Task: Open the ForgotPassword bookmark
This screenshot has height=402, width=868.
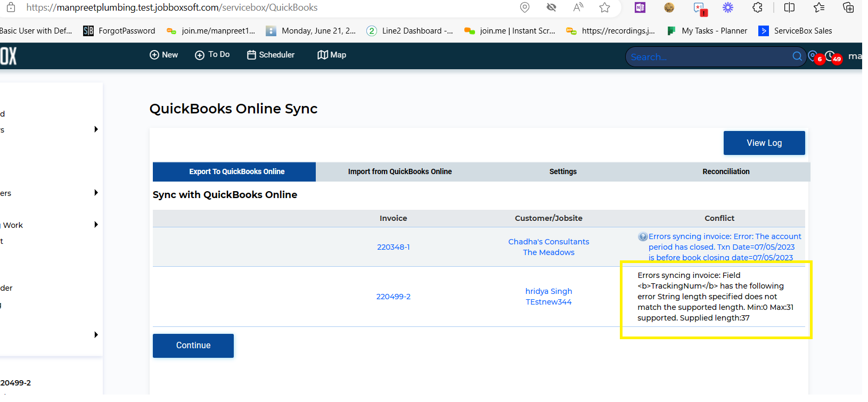Action: tap(119, 31)
